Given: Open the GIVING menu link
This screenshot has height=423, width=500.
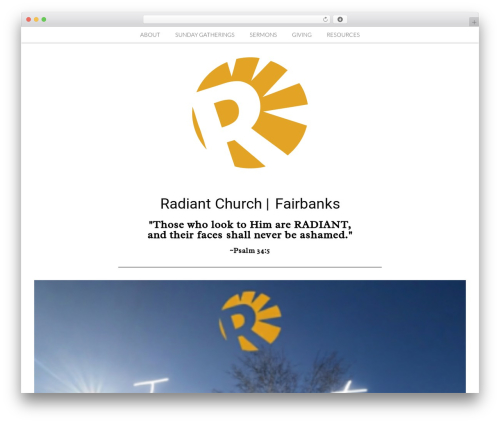Looking at the screenshot, I should point(302,35).
